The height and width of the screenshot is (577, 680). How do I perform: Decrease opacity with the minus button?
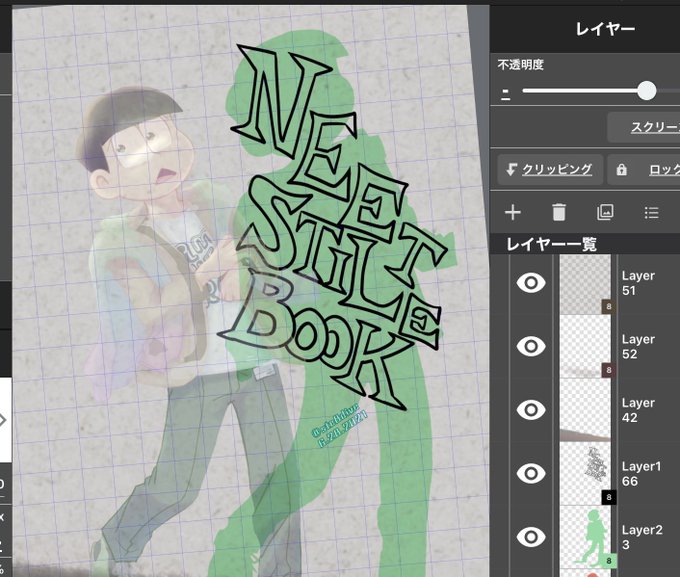click(x=505, y=94)
